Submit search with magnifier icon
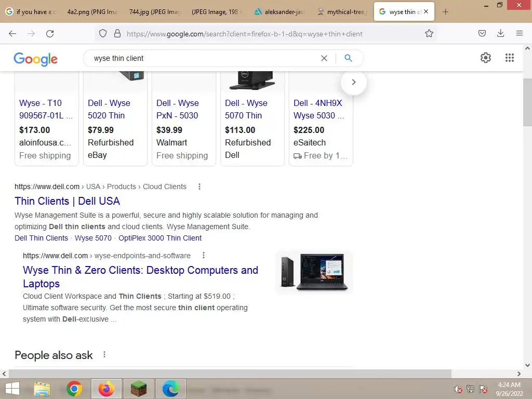This screenshot has width=532, height=399. click(348, 58)
